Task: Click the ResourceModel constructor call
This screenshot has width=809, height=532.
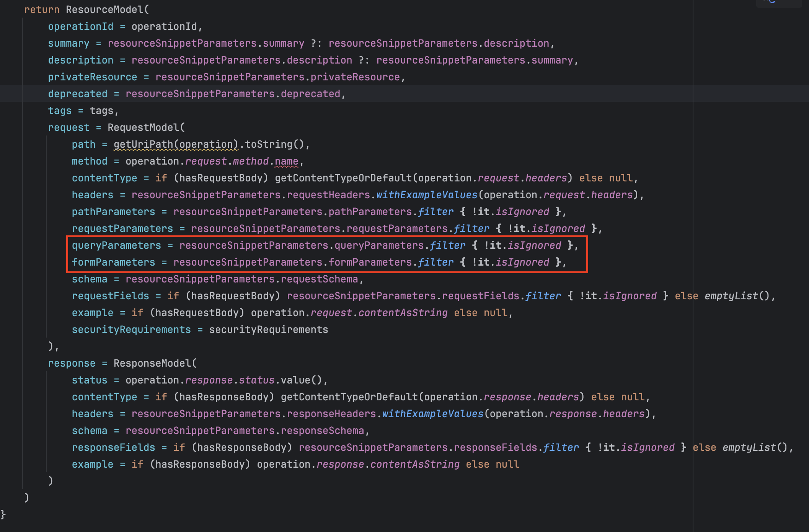Action: (x=104, y=10)
